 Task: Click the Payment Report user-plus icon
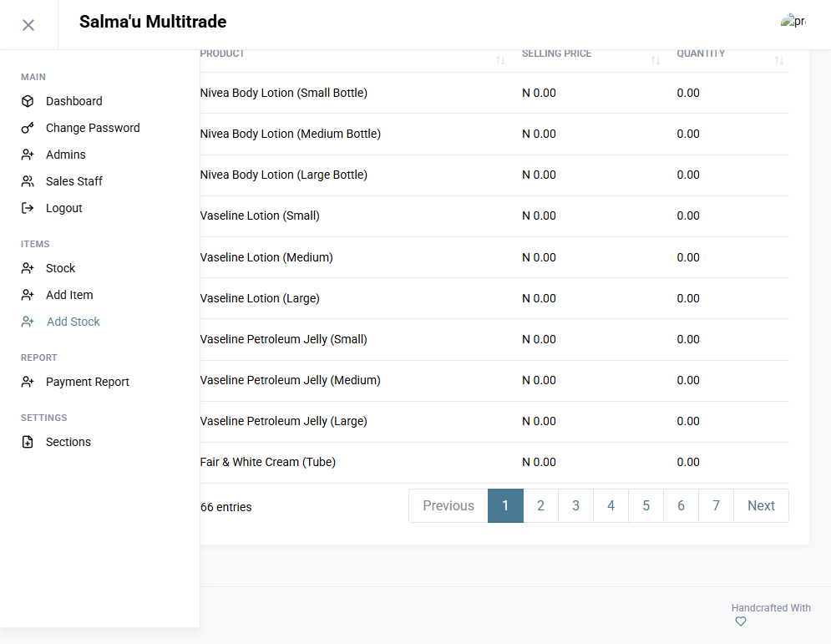pos(28,382)
